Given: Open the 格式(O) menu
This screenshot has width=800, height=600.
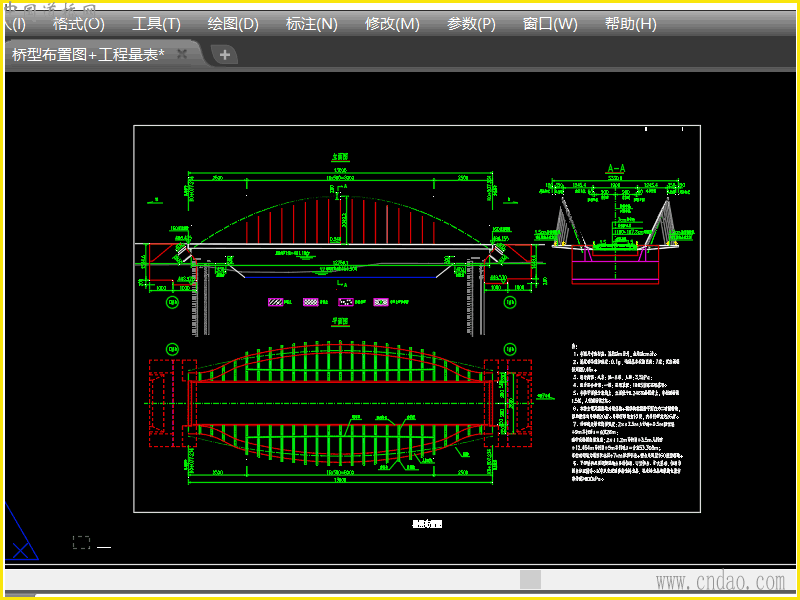Looking at the screenshot, I should click(x=78, y=24).
